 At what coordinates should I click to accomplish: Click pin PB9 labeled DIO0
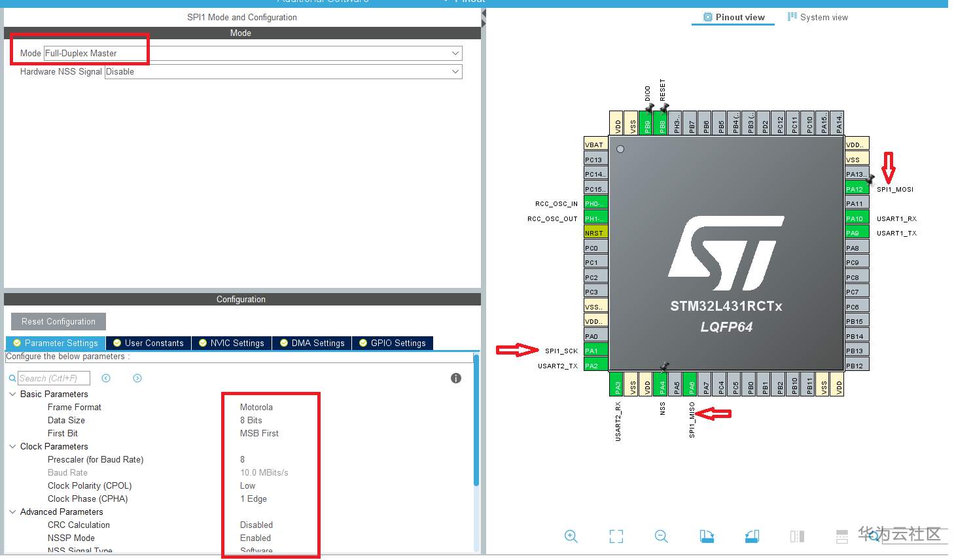[647, 123]
